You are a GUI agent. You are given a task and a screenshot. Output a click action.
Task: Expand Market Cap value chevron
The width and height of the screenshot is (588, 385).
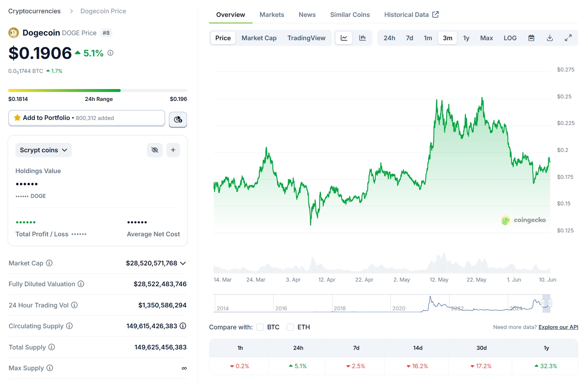pos(183,263)
